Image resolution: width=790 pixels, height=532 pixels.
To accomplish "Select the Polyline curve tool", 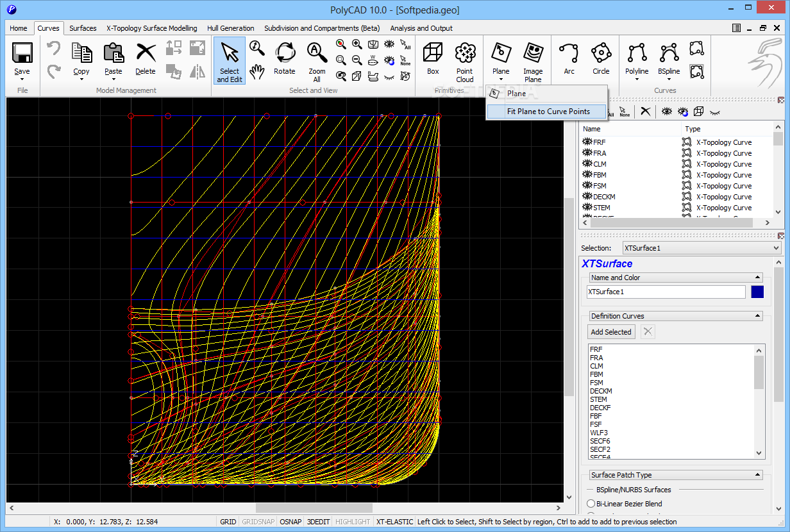I will (x=637, y=60).
